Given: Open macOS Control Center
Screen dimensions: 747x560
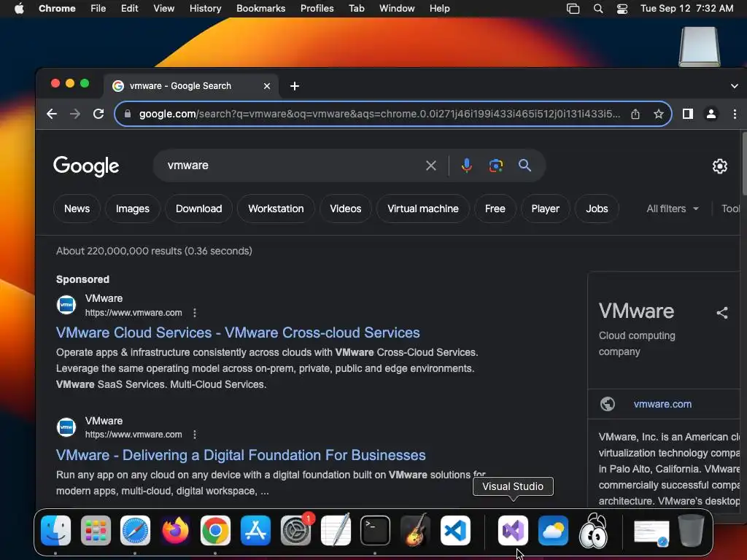Looking at the screenshot, I should tap(622, 9).
